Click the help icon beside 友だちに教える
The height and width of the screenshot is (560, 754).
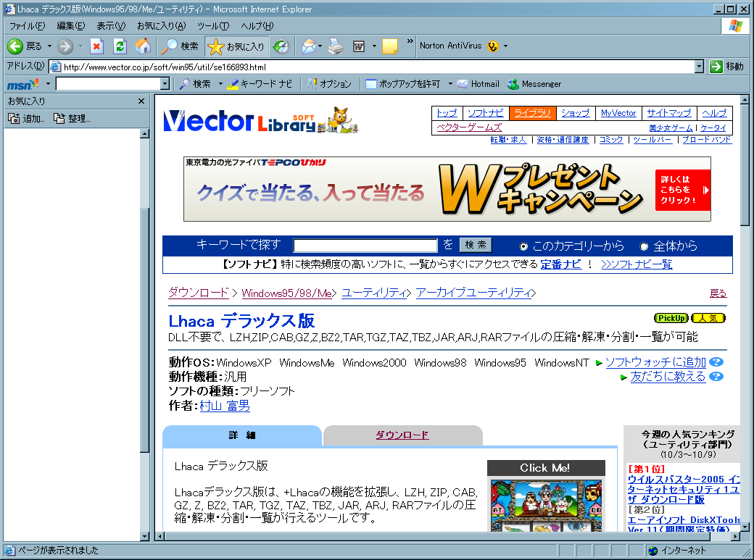(x=716, y=377)
